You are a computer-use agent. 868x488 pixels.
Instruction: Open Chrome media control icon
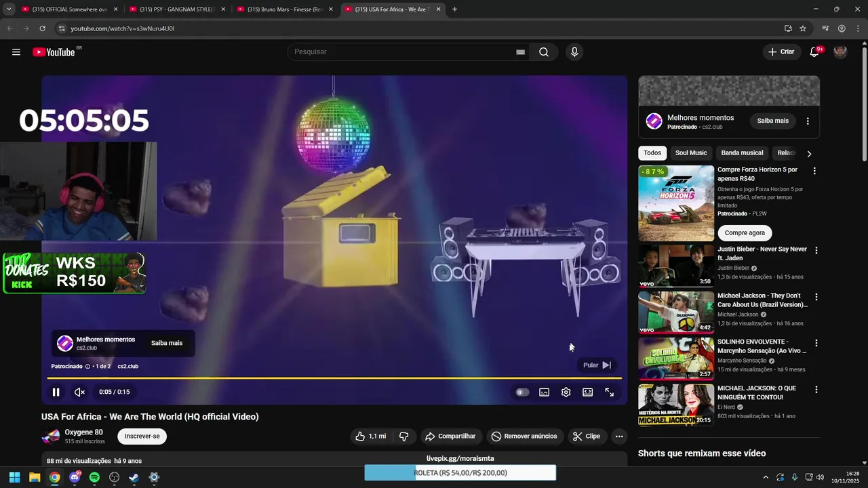(825, 28)
